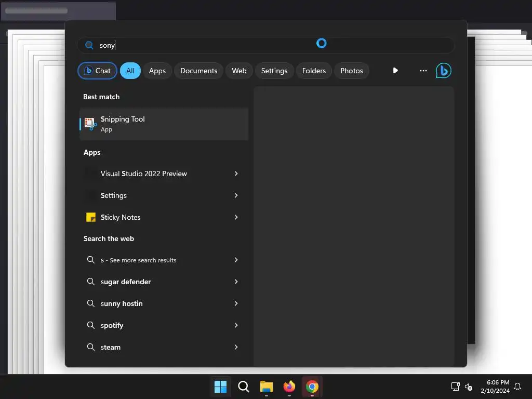Image resolution: width=532 pixels, height=399 pixels.
Task: Open network status tray icon
Action: click(455, 387)
